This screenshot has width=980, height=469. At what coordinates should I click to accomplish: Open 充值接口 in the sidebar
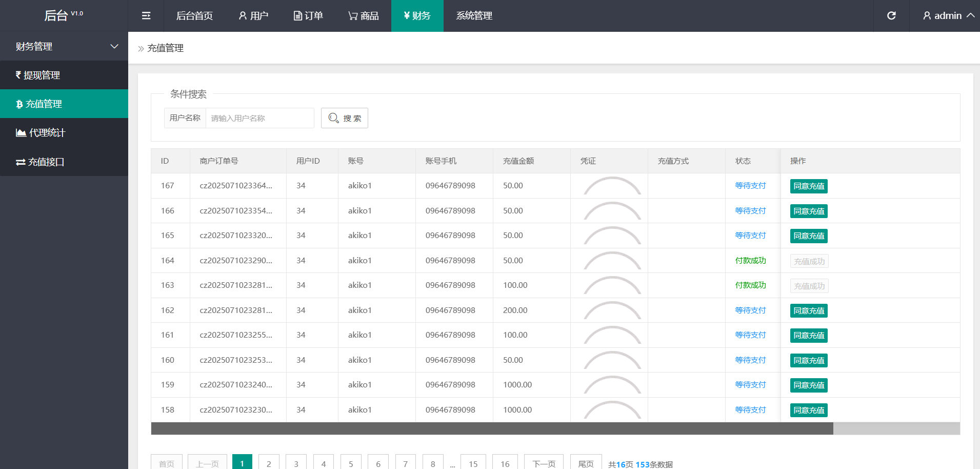[64, 162]
